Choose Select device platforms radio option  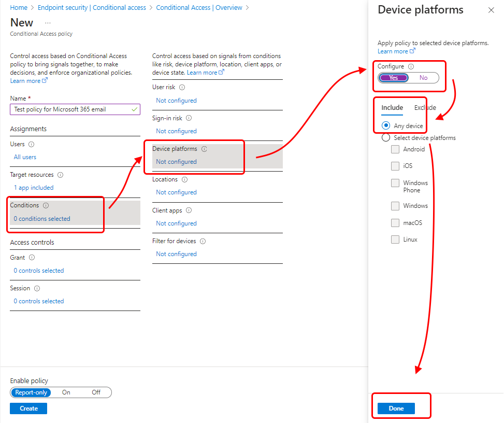386,138
